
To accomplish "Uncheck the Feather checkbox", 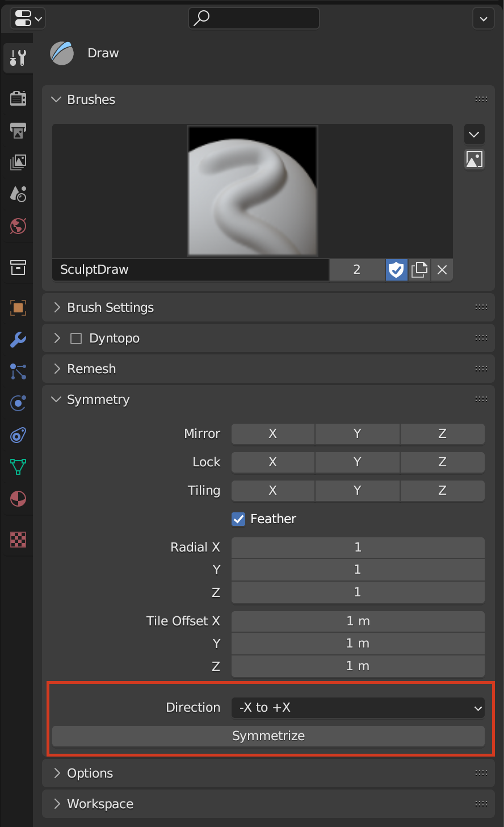I will pyautogui.click(x=238, y=519).
